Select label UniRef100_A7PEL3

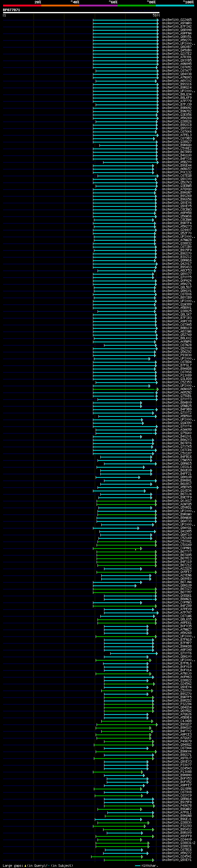click(x=177, y=135)
